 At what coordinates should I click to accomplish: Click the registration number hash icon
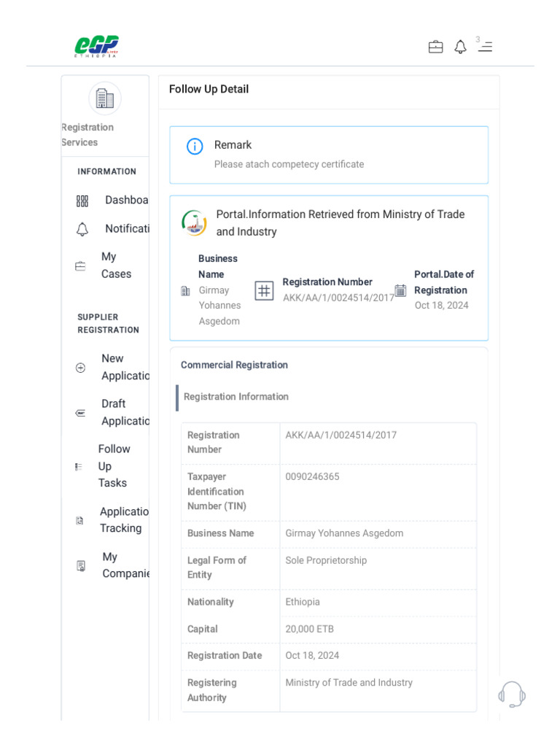264,290
